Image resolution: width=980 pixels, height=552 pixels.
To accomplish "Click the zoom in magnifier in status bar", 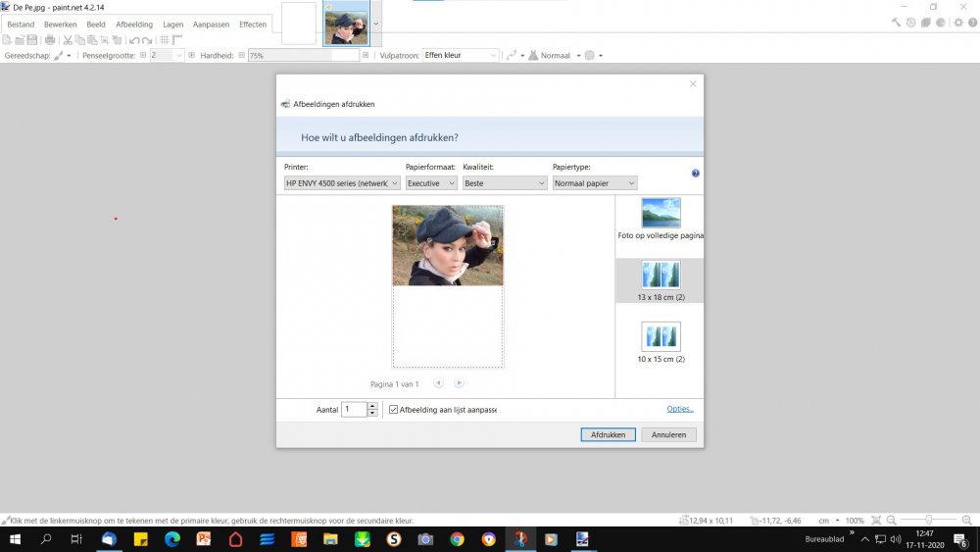I will (x=967, y=520).
